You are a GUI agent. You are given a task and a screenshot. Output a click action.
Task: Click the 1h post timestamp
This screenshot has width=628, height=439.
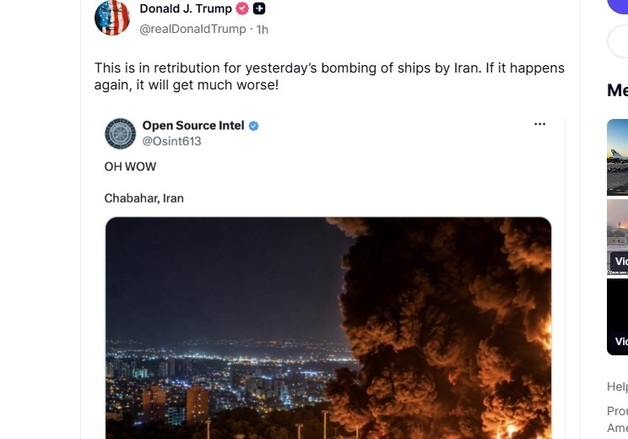pyautogui.click(x=262, y=30)
